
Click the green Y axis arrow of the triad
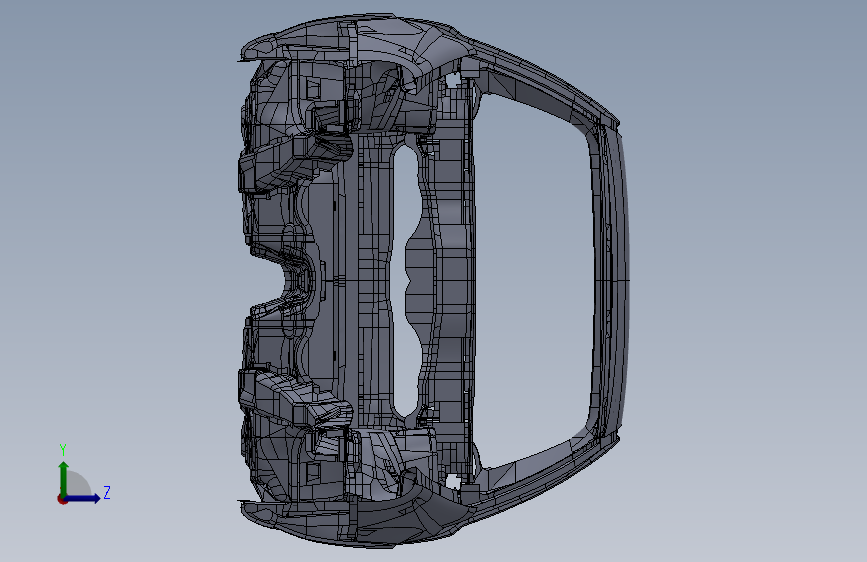pos(64,479)
